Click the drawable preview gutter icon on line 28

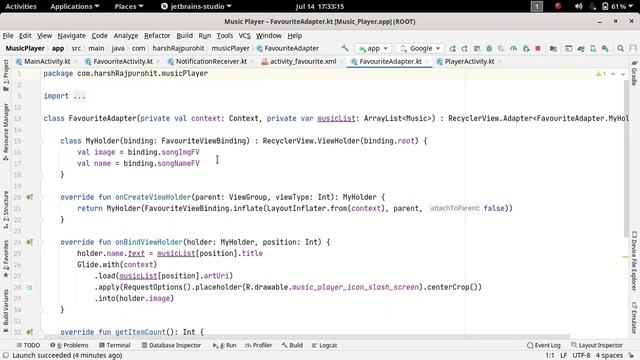(x=29, y=287)
